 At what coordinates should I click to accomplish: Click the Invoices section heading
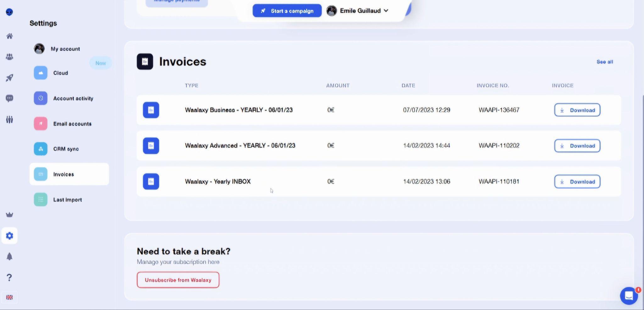pos(183,62)
